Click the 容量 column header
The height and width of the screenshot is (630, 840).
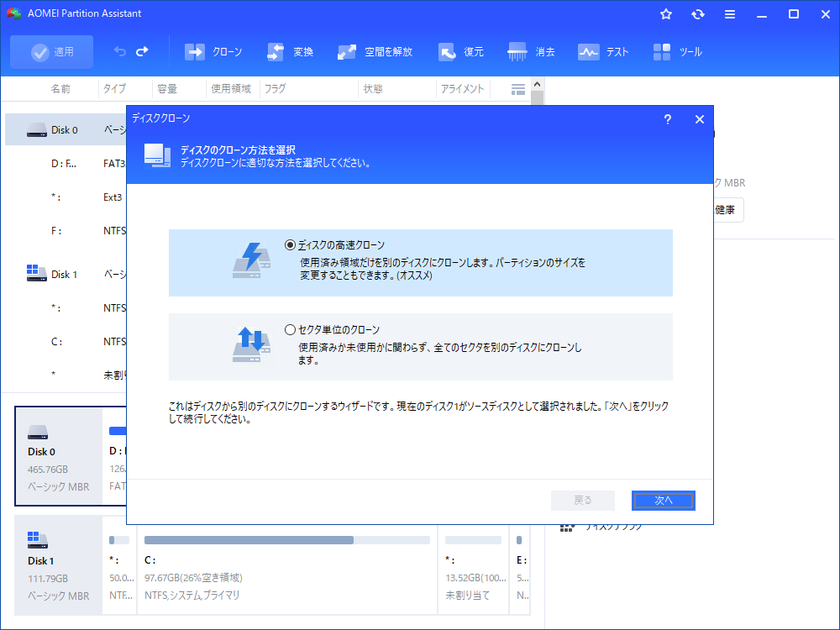[x=167, y=89]
